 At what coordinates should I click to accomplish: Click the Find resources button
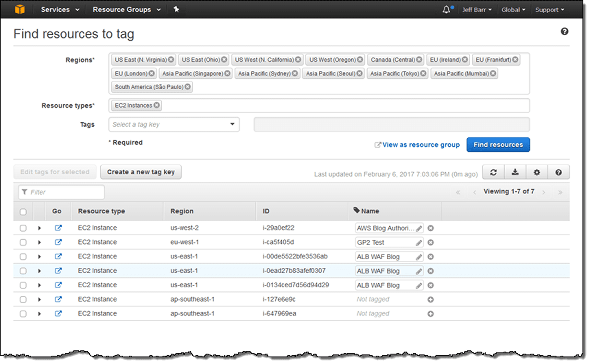(x=498, y=145)
